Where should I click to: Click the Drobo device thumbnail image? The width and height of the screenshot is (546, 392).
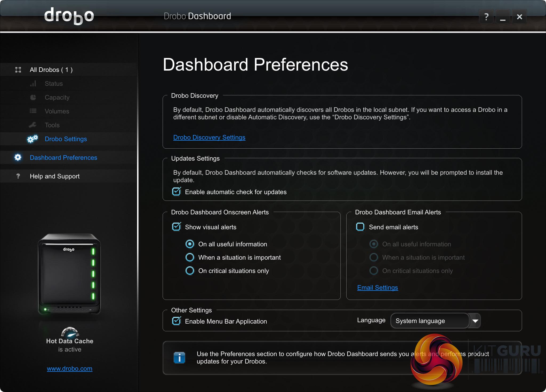tap(69, 274)
